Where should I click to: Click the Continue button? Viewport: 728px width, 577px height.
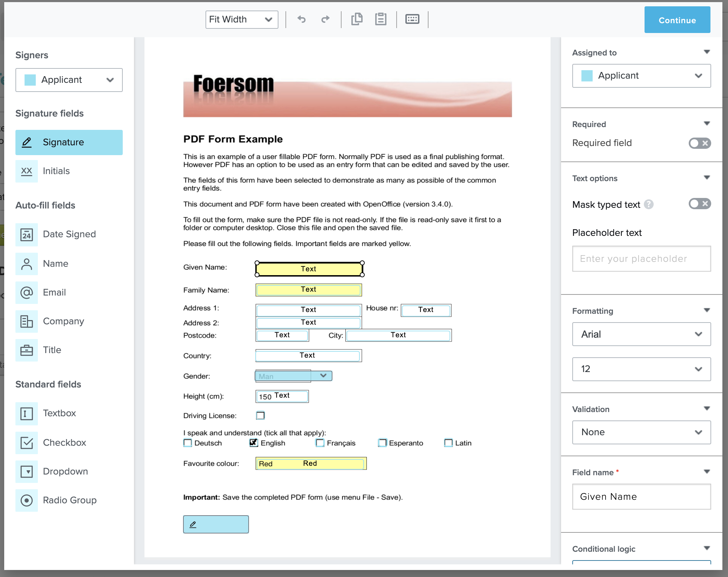tap(677, 20)
